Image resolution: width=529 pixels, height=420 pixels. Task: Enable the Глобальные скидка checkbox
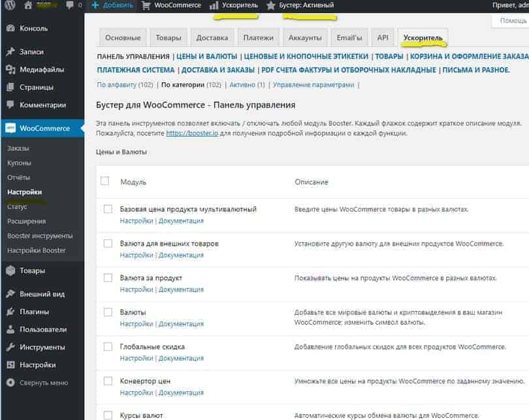[108, 346]
